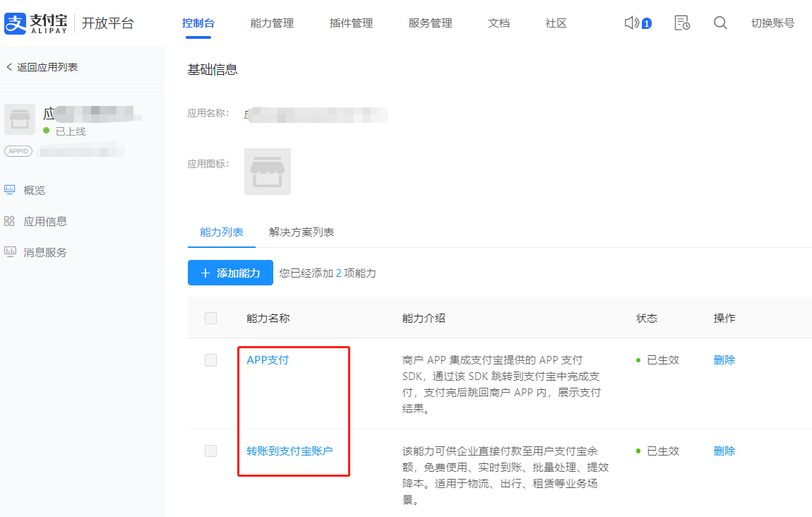
Task: Delete the APP支付 capability
Action: click(x=724, y=360)
